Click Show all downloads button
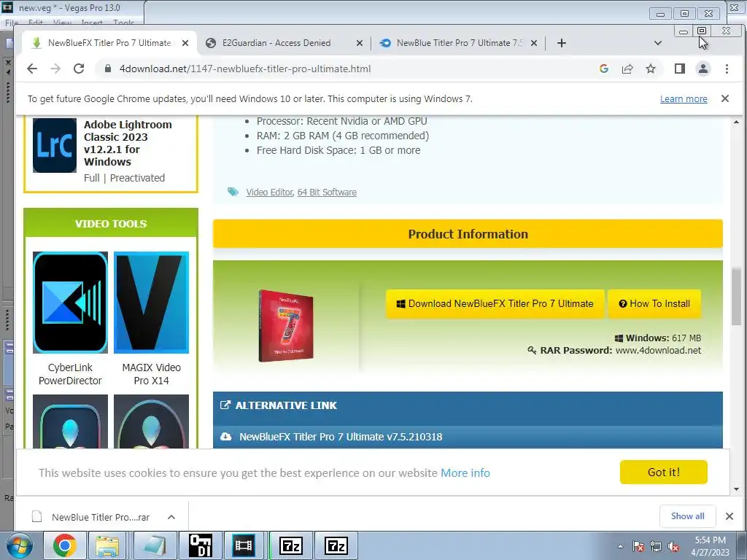 coord(687,516)
